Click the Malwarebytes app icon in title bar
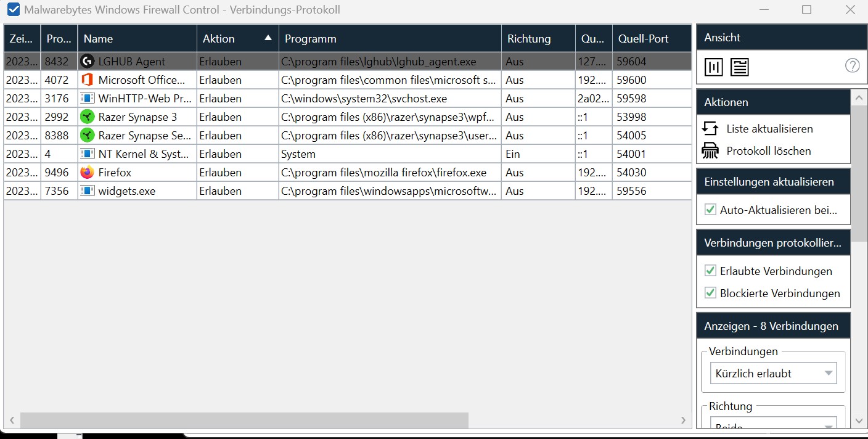The width and height of the screenshot is (868, 439). click(12, 10)
